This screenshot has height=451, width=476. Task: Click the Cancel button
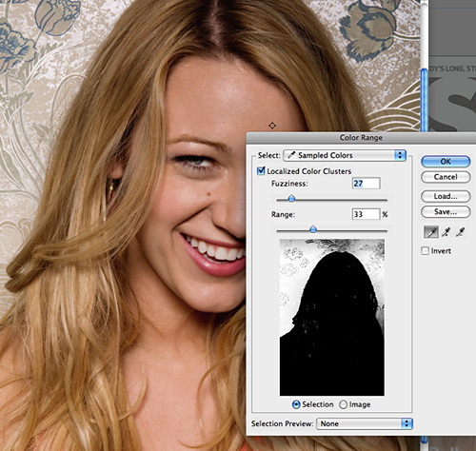[446, 177]
